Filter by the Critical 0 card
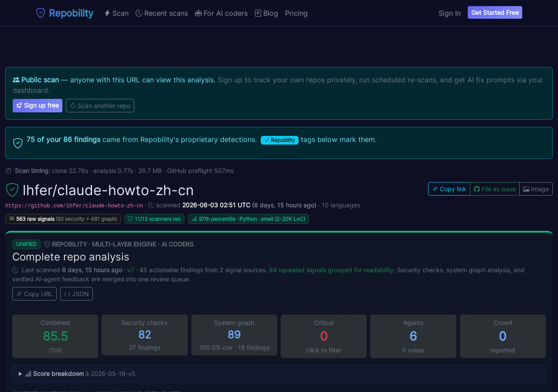The height and width of the screenshot is (392, 558). click(x=323, y=336)
